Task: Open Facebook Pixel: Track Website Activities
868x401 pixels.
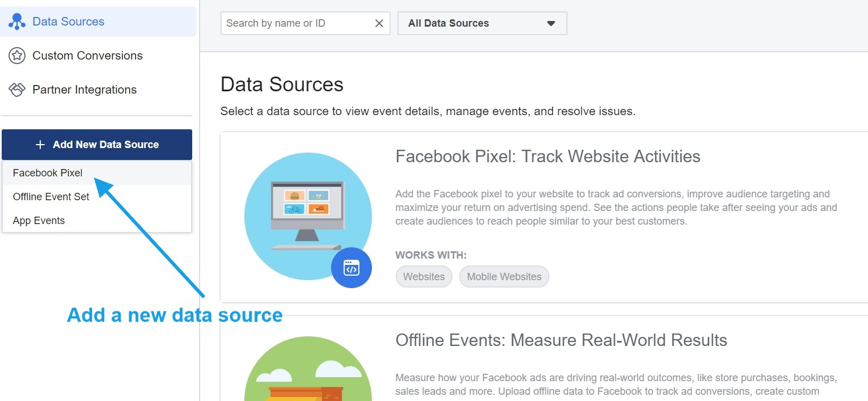Action: (x=548, y=156)
